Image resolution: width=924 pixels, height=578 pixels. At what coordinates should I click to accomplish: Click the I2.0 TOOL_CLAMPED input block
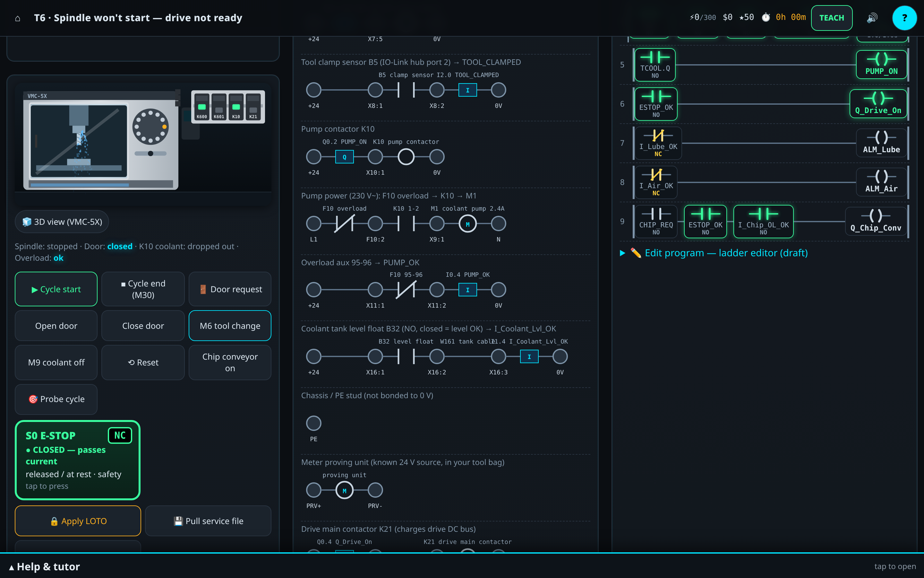point(467,90)
